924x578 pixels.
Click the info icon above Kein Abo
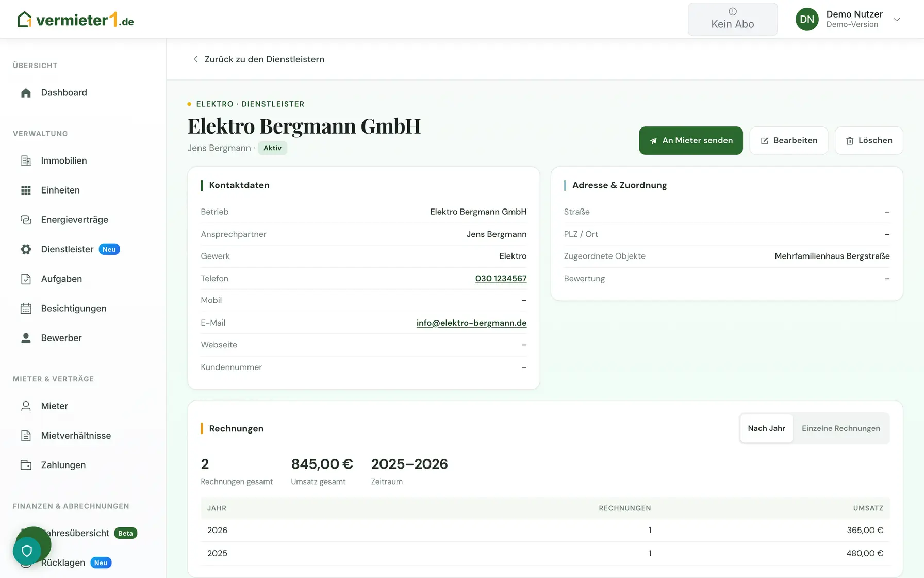tap(733, 11)
